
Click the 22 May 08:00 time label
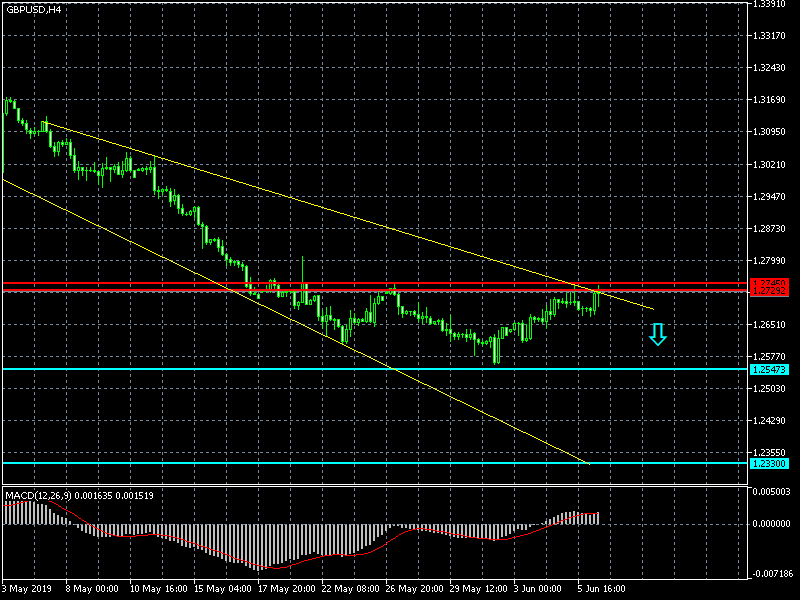coord(348,589)
